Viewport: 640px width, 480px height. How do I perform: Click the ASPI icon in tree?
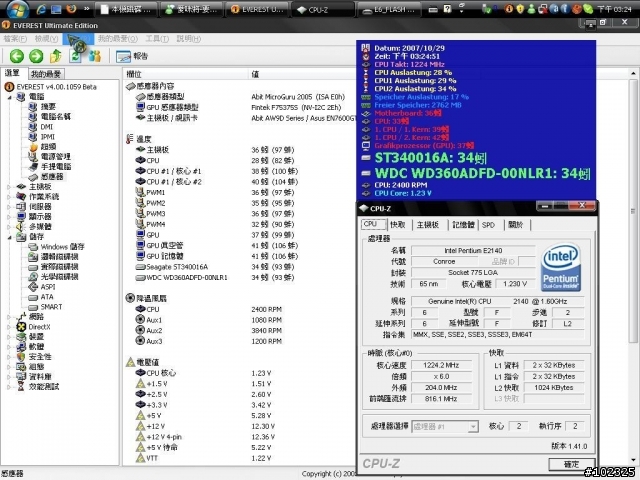click(33, 287)
